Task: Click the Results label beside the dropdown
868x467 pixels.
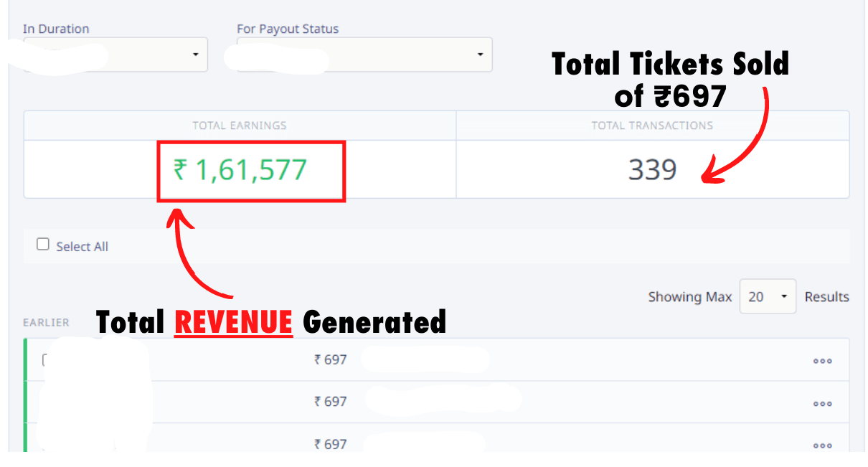Action: 826,296
